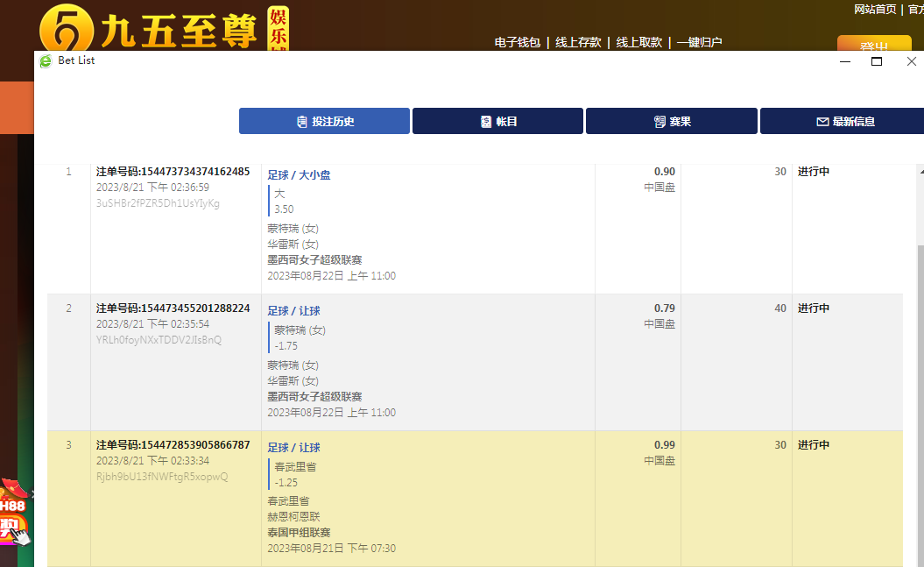Maximize the Bet List window

coord(876,61)
